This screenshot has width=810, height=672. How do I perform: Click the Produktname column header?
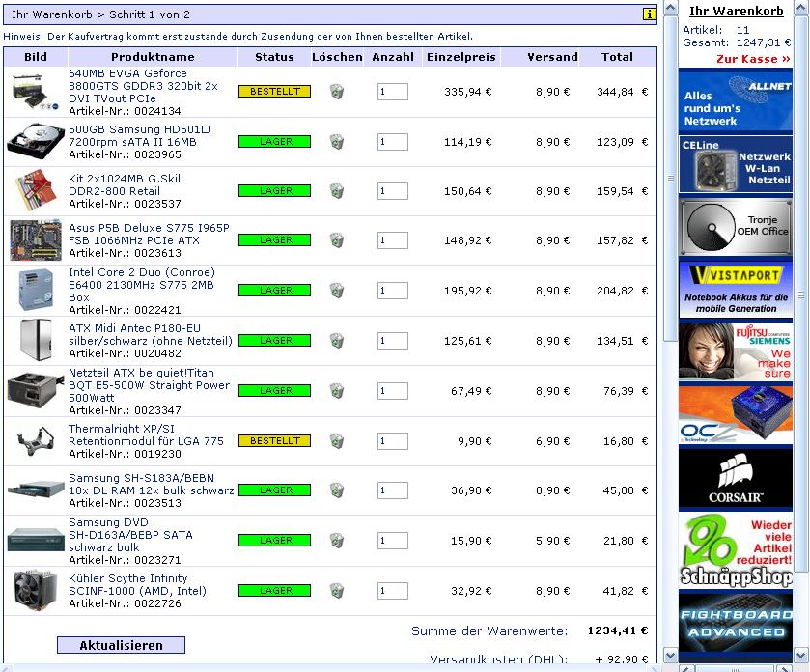tap(153, 57)
